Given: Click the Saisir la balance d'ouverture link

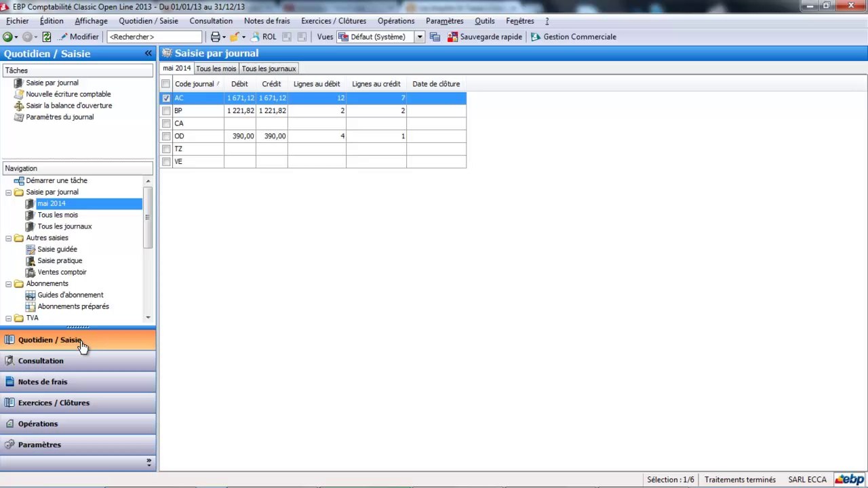Looking at the screenshot, I should click(69, 106).
